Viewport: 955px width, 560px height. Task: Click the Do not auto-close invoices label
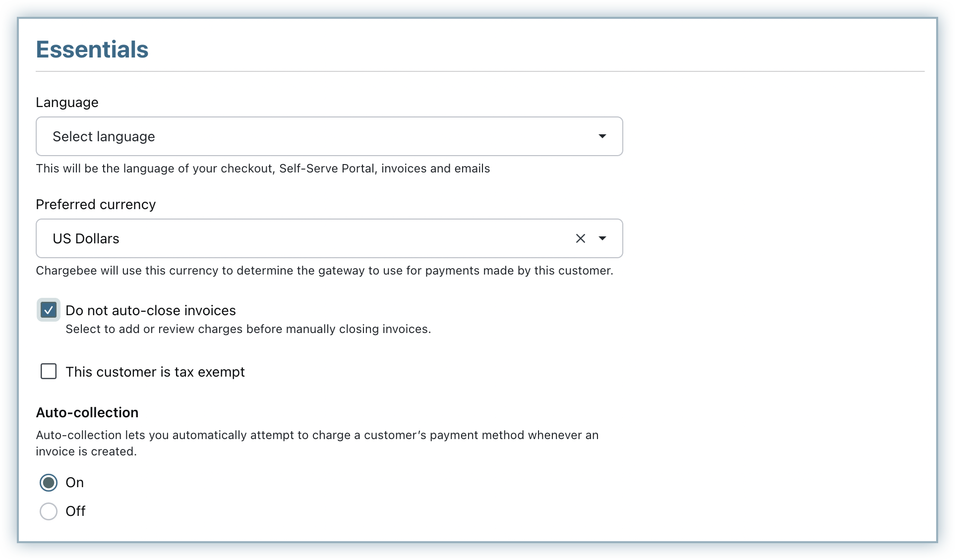pos(151,310)
